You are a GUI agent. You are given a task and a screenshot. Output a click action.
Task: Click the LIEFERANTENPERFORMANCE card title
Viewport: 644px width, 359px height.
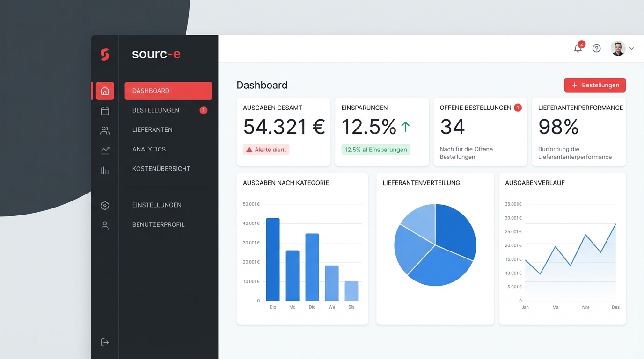580,108
